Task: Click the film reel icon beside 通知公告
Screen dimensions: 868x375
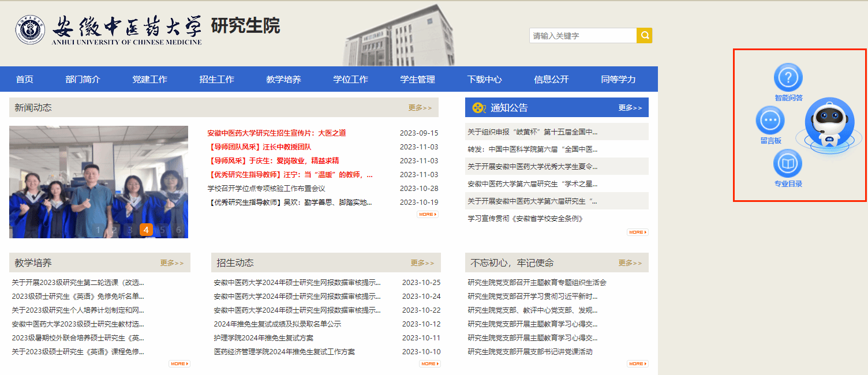Action: tap(479, 108)
